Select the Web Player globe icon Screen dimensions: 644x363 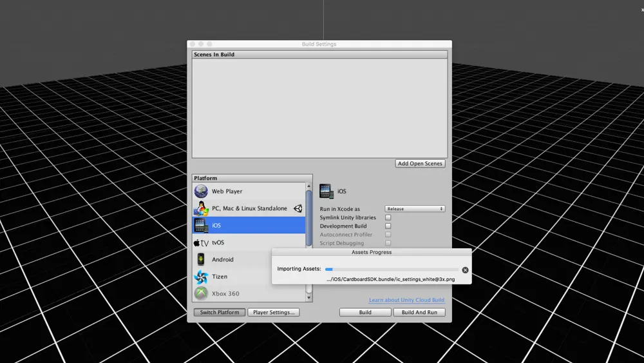click(201, 191)
